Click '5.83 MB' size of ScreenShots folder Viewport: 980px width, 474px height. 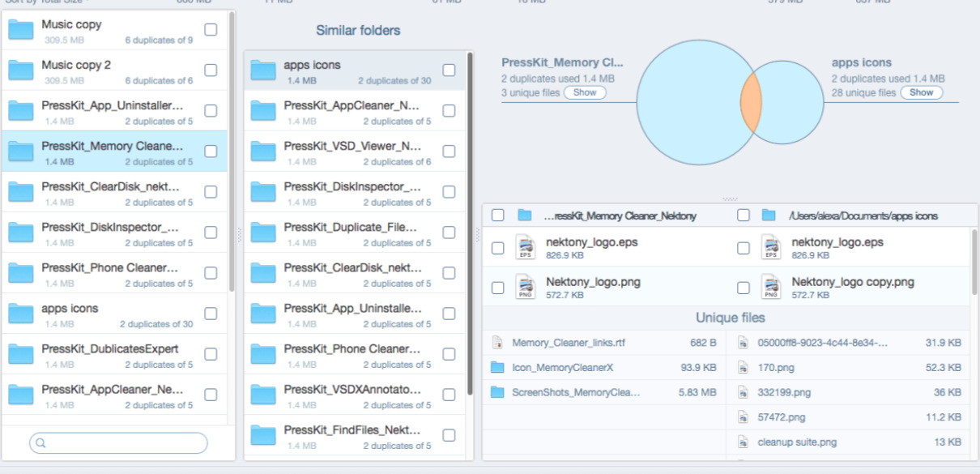tap(697, 392)
